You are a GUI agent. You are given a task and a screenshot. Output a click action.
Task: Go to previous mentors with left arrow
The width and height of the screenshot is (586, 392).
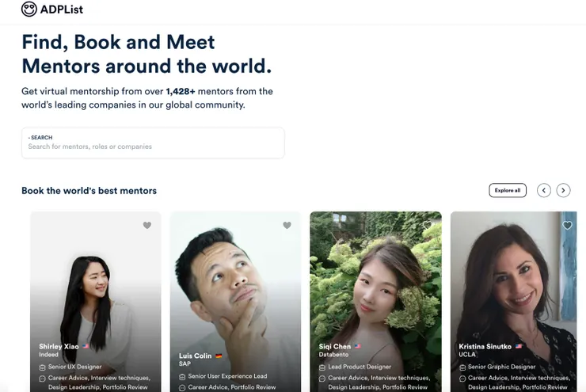[x=543, y=190]
